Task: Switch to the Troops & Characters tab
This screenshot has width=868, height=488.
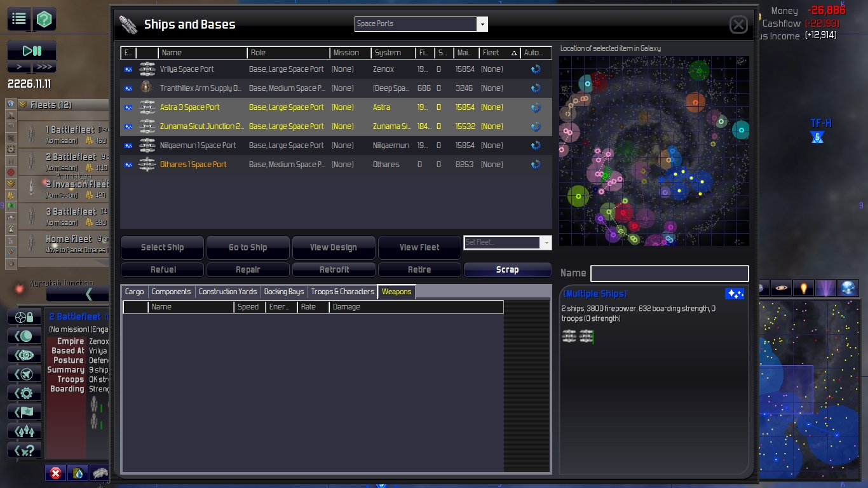Action: pos(342,292)
